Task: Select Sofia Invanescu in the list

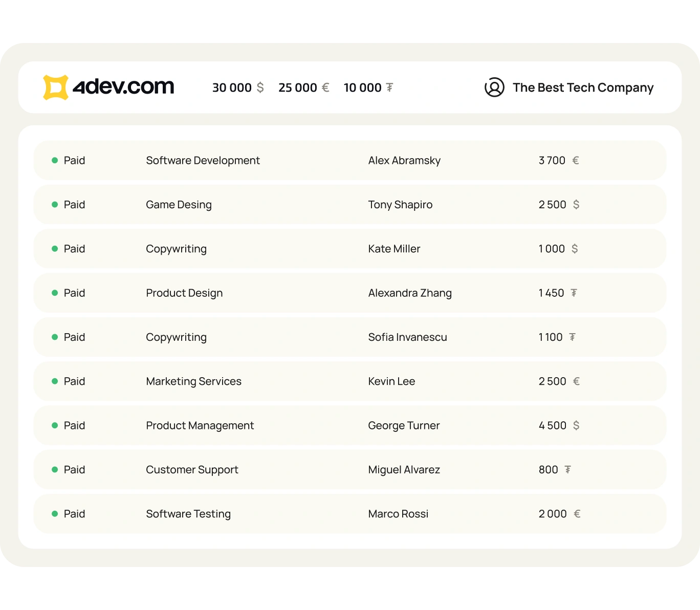Action: 407,337
